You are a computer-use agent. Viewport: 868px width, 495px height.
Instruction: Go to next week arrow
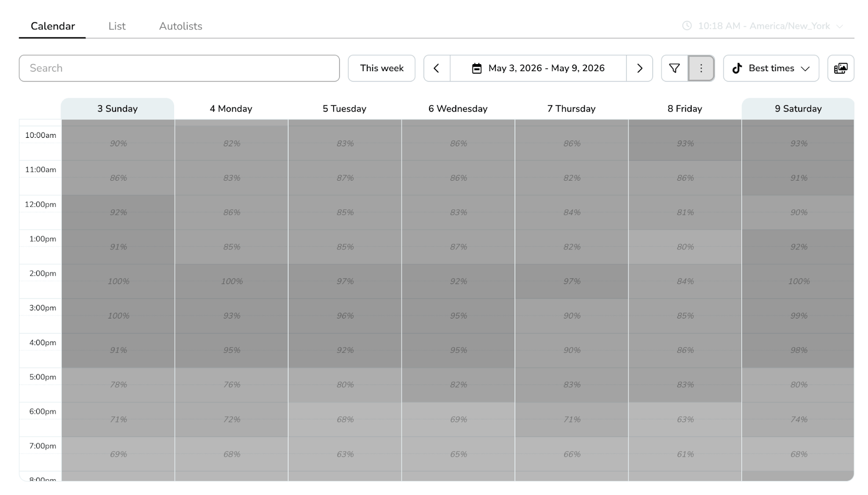[x=640, y=68]
